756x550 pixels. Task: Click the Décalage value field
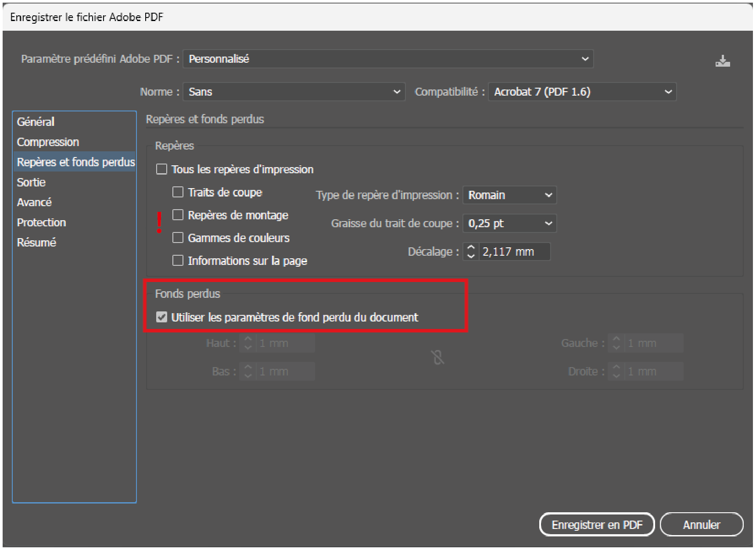click(x=514, y=252)
